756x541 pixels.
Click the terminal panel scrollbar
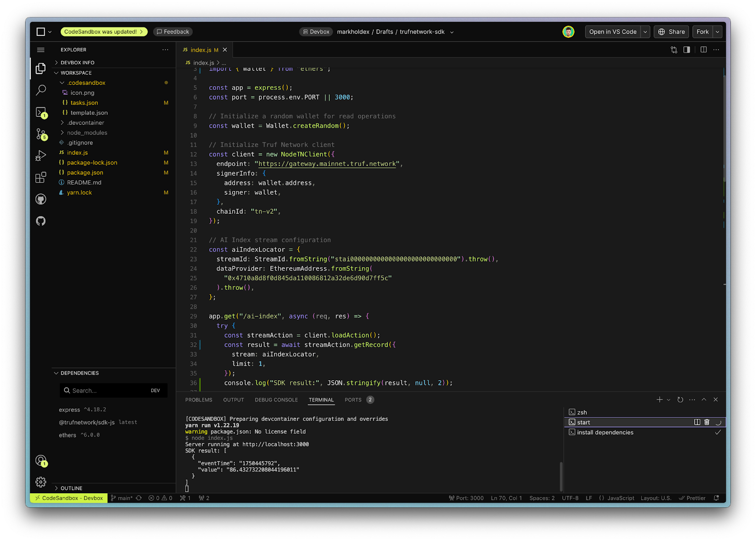[561, 477]
